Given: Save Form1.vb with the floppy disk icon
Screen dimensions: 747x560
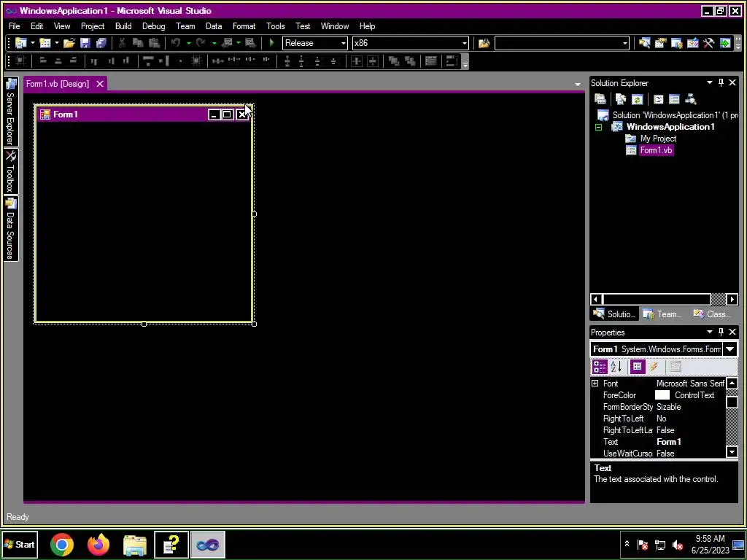Looking at the screenshot, I should coord(85,43).
